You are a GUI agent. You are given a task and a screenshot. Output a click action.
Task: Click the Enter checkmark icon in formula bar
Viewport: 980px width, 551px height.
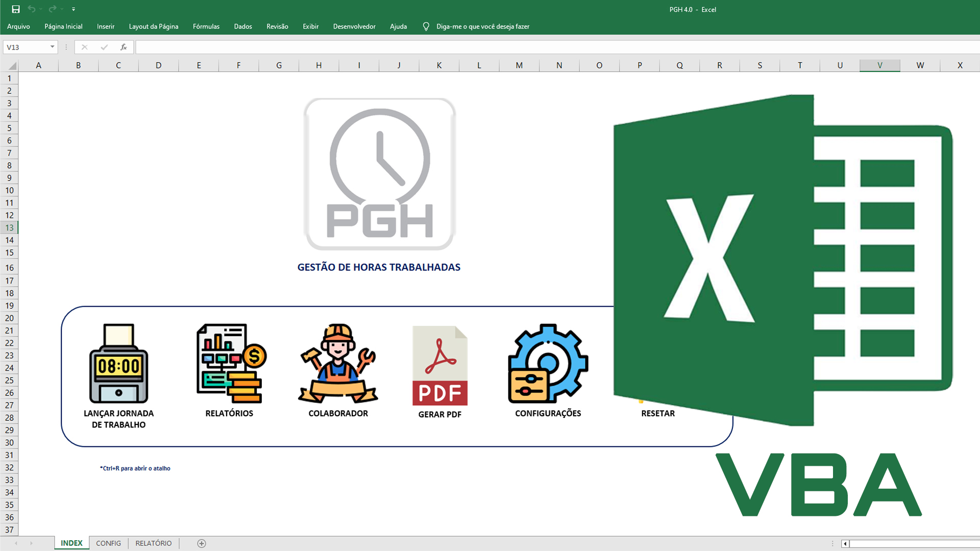point(104,47)
